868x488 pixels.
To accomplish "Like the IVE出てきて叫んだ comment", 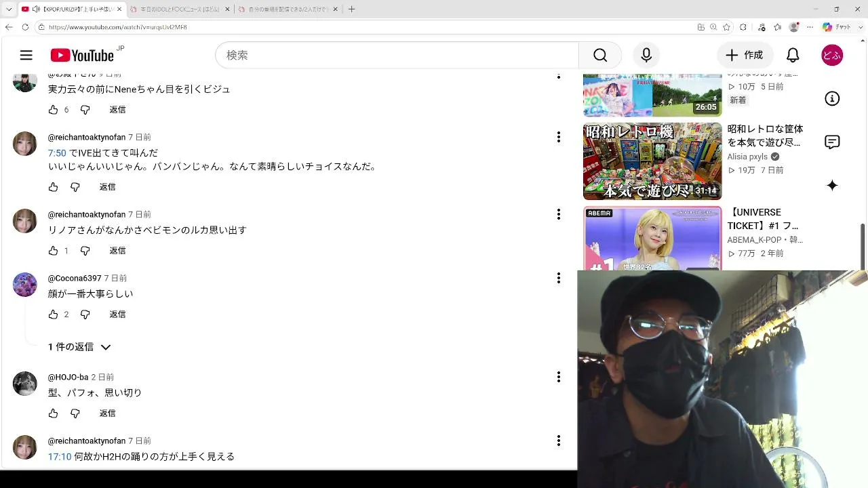I will click(54, 187).
